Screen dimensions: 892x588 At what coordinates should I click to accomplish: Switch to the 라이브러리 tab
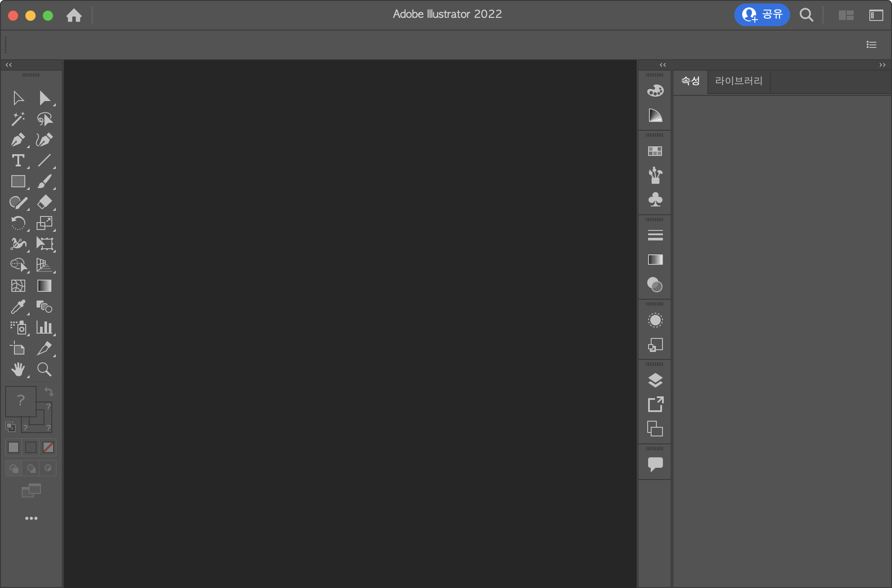(739, 81)
